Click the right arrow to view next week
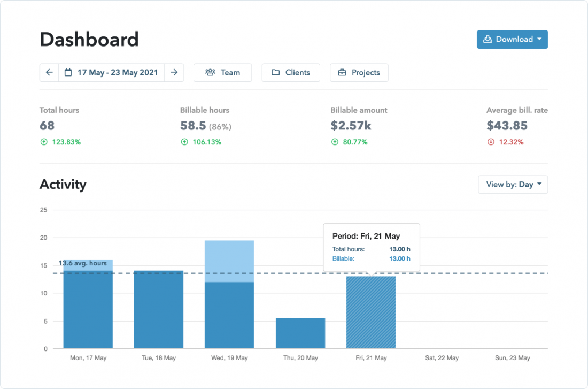The width and height of the screenshot is (588, 389). point(175,72)
